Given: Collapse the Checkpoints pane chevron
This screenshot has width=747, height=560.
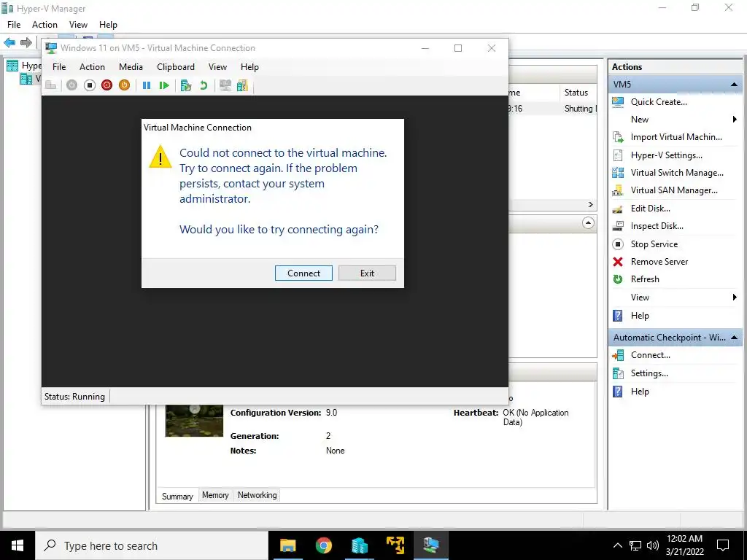Looking at the screenshot, I should [589, 223].
